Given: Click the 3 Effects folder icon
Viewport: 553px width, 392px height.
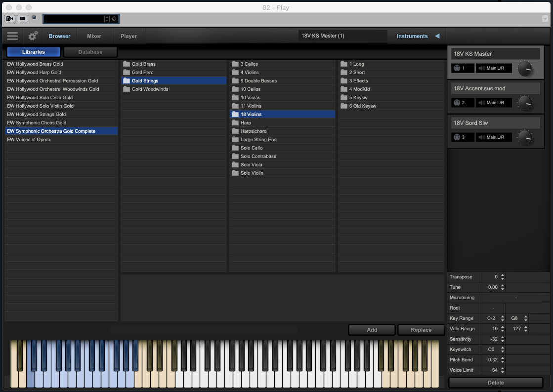Looking at the screenshot, I should coord(344,80).
